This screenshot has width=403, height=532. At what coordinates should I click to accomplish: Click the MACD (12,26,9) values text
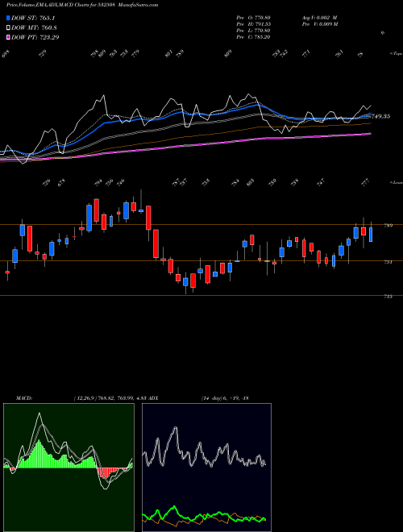110,398
